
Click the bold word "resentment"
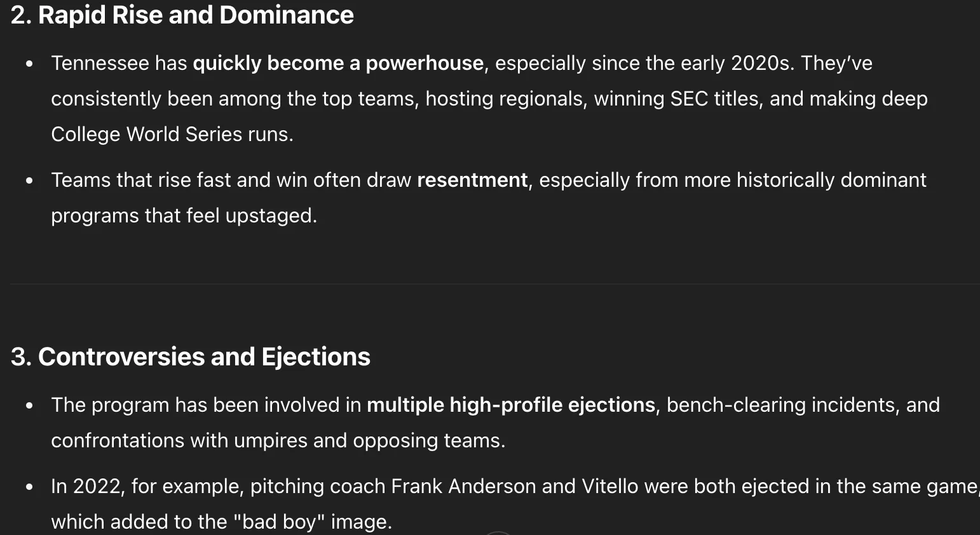472,180
